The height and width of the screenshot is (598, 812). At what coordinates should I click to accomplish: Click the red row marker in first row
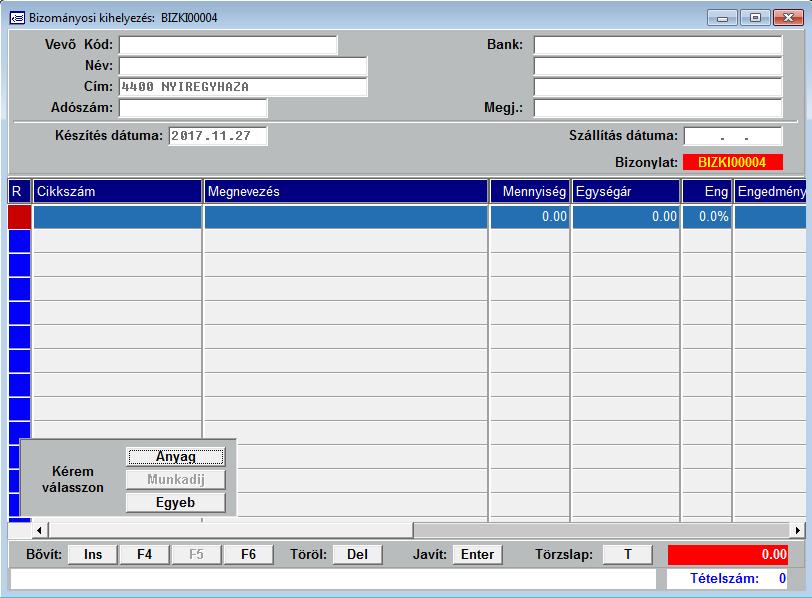[19, 217]
